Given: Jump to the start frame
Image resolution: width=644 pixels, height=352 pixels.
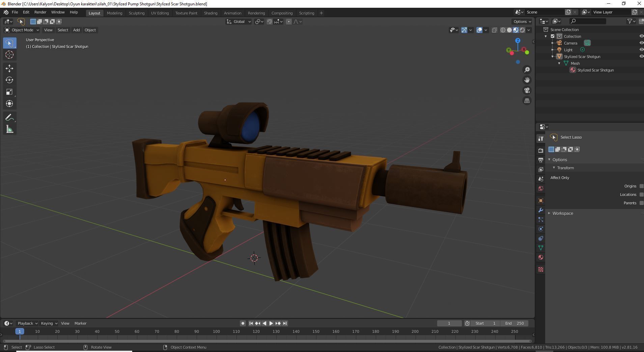Looking at the screenshot, I should [x=251, y=323].
